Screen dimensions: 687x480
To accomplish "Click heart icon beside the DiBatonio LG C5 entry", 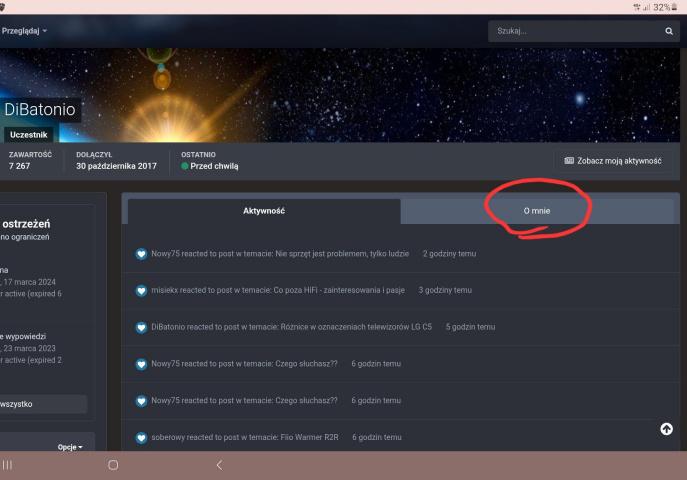I will coord(142,327).
